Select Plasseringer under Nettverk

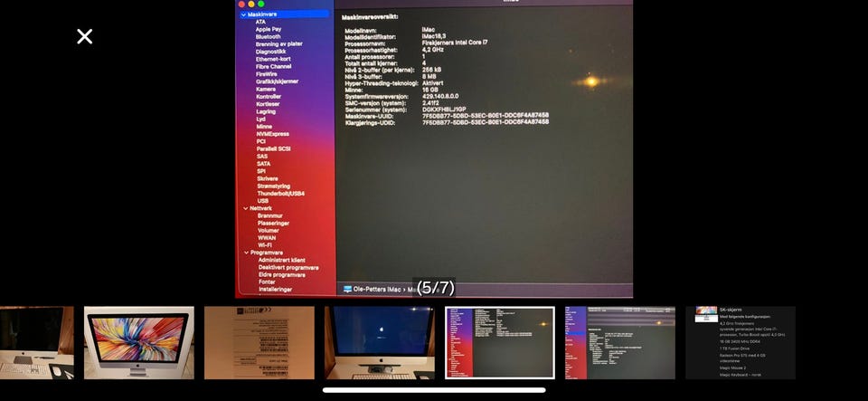(x=273, y=224)
